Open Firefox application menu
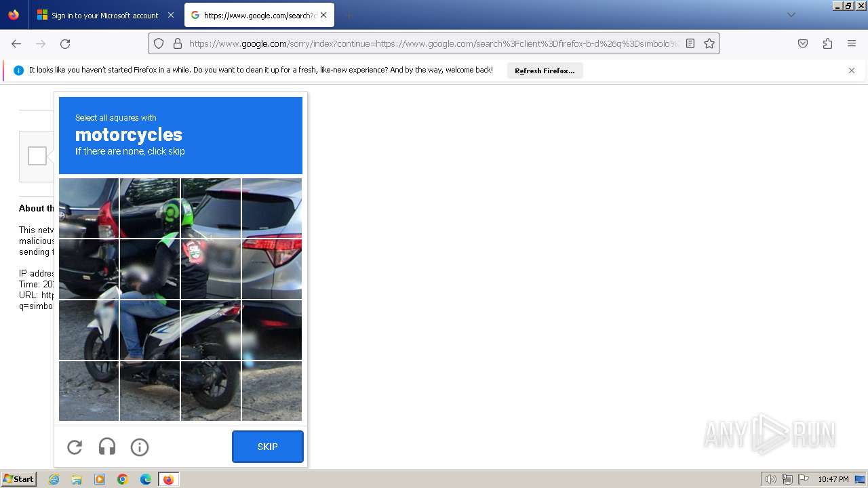The height and width of the screenshot is (488, 868). (x=852, y=43)
